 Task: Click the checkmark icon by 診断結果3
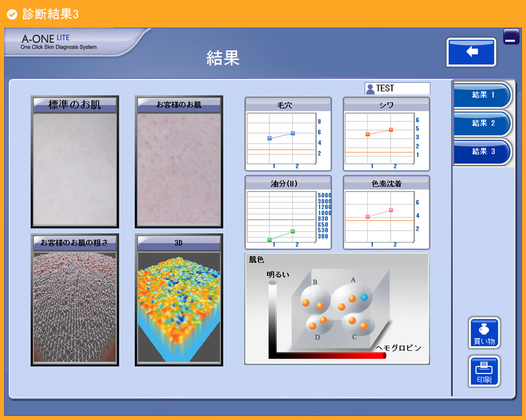pyautogui.click(x=12, y=14)
